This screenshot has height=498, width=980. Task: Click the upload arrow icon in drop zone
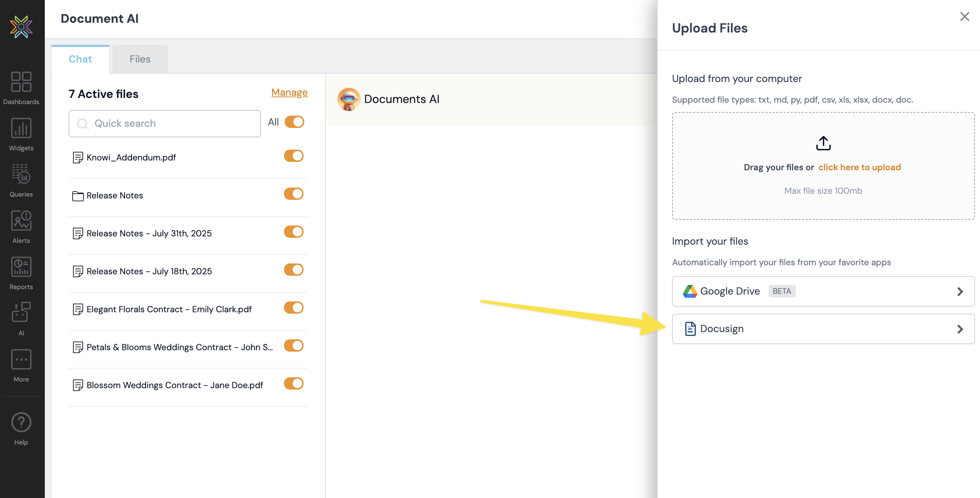tap(823, 143)
